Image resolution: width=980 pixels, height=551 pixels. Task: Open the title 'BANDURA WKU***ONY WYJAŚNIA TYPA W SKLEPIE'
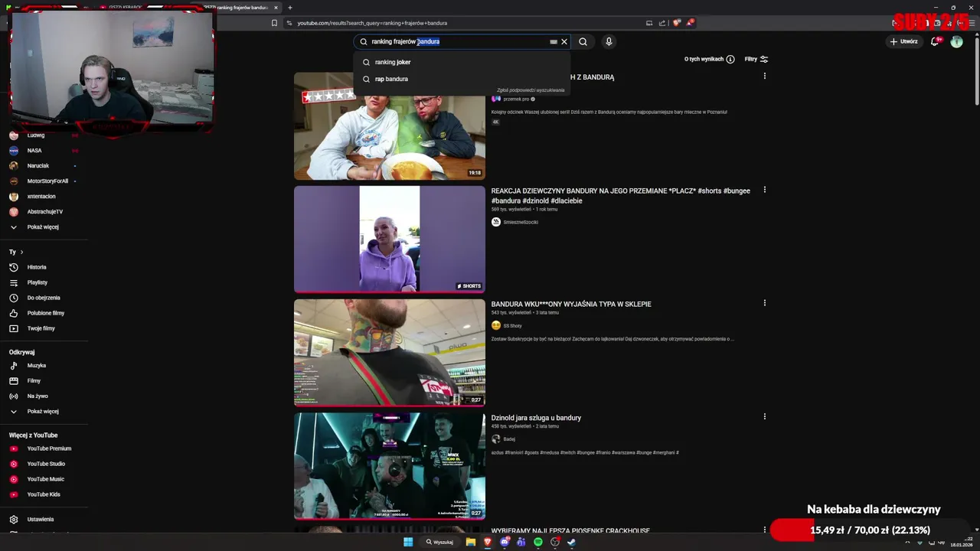coord(571,304)
